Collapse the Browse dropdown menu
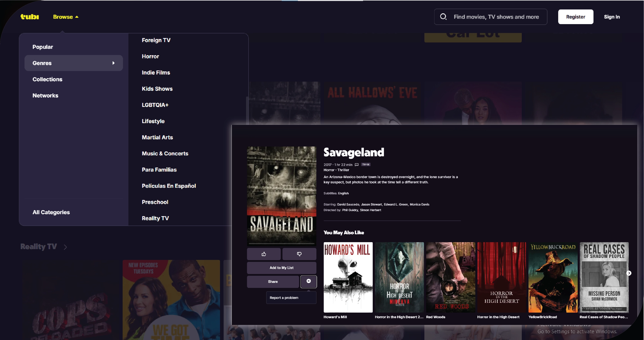The width and height of the screenshot is (644, 340). [66, 17]
